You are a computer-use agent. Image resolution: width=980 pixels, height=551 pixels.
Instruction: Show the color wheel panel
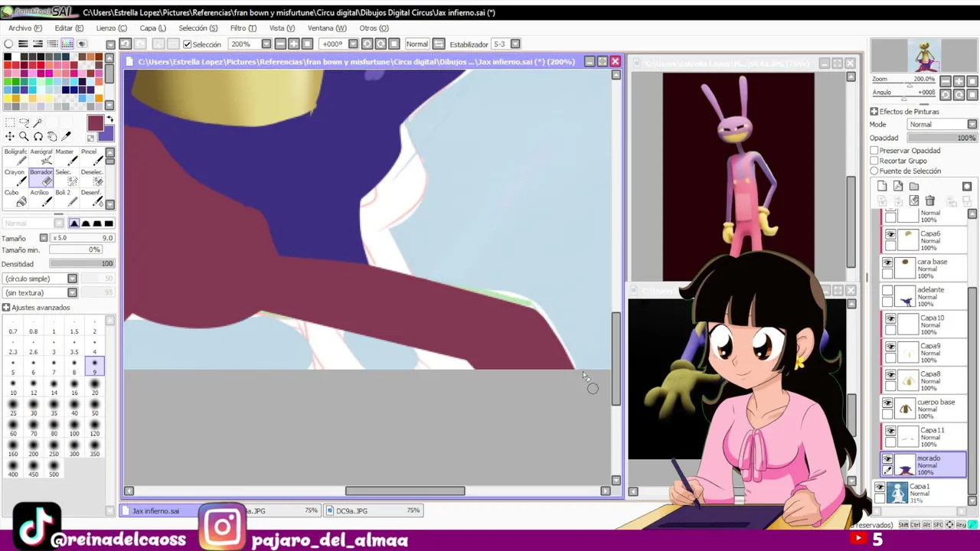pos(8,44)
